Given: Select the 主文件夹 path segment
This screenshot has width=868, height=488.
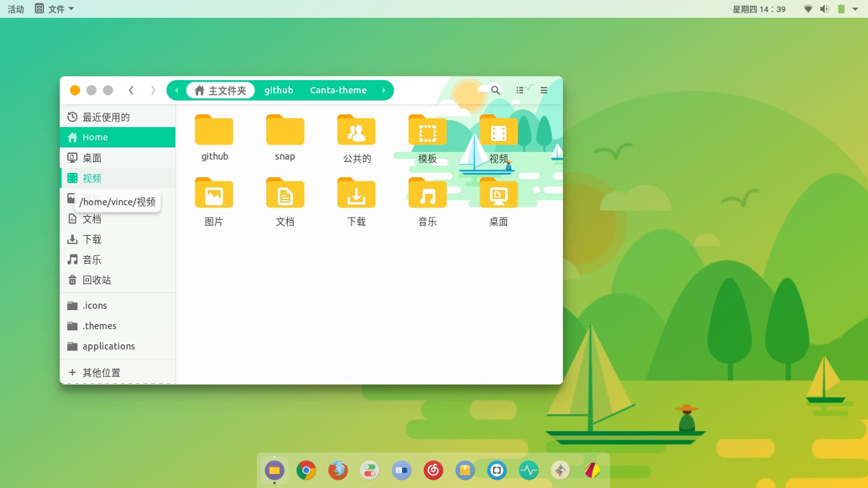Looking at the screenshot, I should [221, 90].
